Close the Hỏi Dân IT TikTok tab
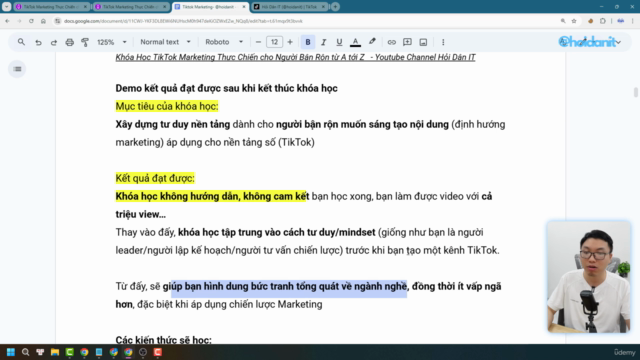640x360 pixels. coord(323,7)
